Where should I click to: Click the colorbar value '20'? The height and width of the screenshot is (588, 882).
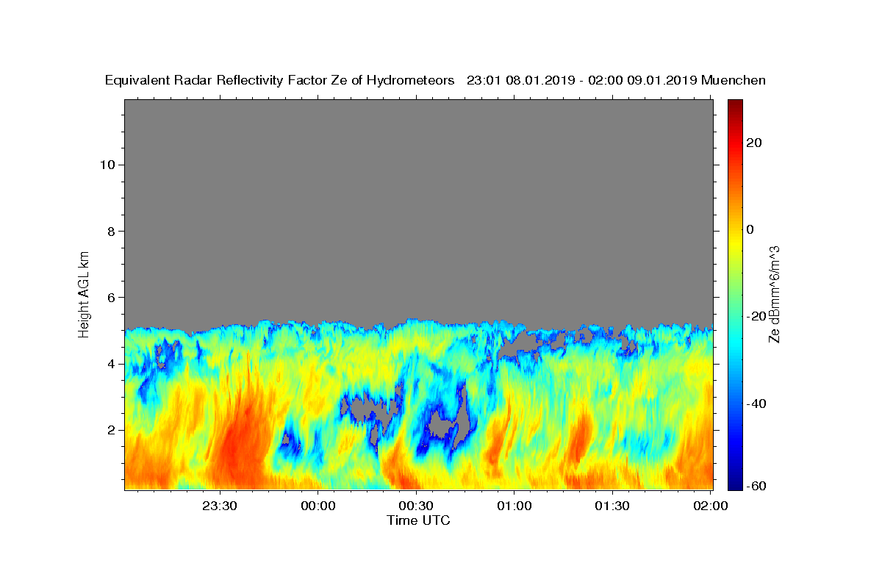click(x=755, y=143)
